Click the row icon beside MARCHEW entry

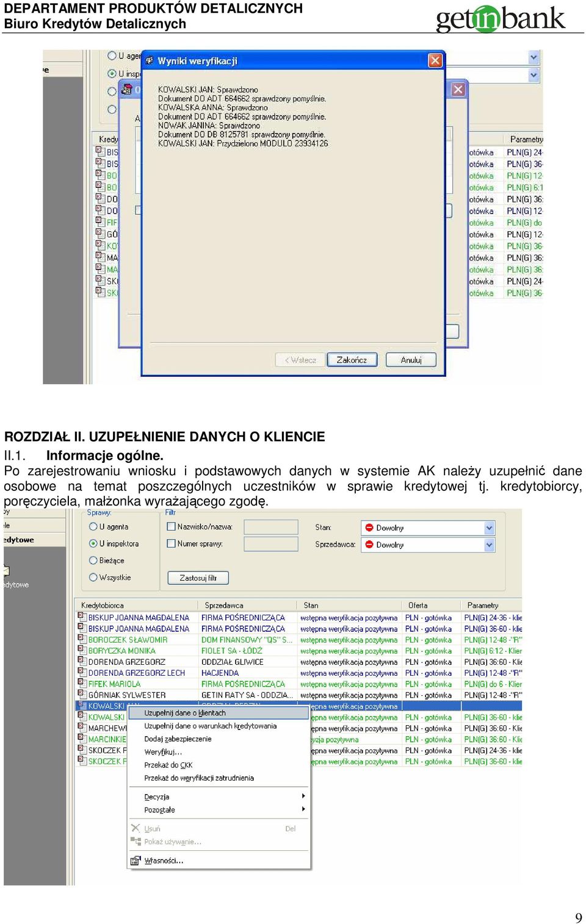point(81,728)
